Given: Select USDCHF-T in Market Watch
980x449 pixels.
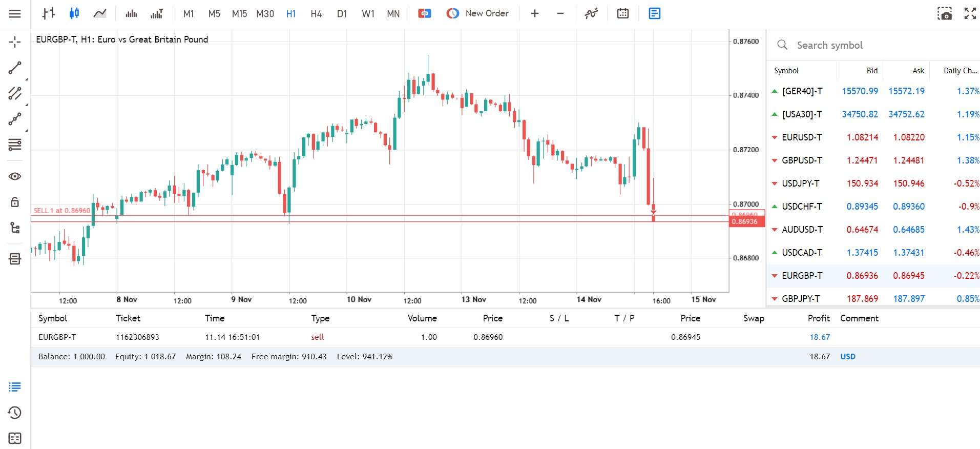Looking at the screenshot, I should tap(802, 207).
